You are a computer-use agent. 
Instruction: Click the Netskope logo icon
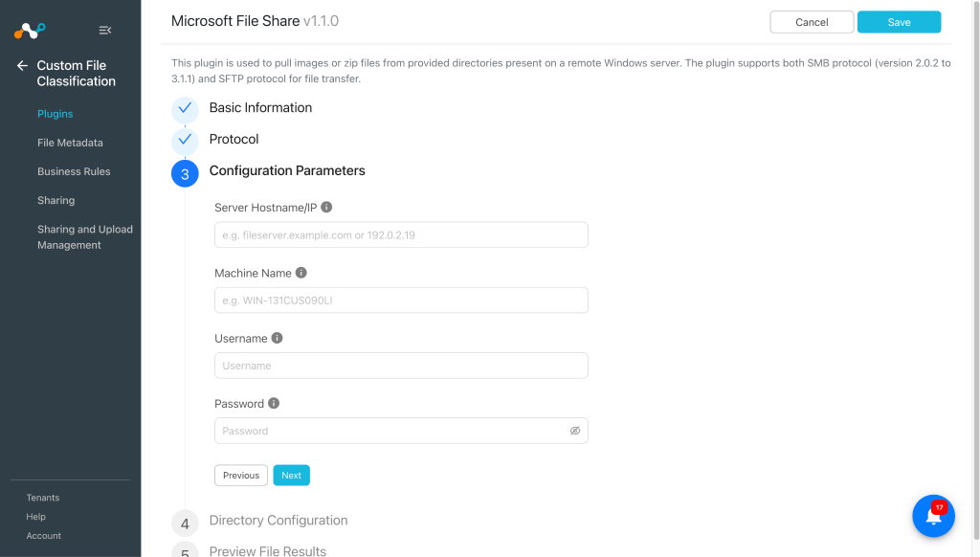click(x=30, y=30)
